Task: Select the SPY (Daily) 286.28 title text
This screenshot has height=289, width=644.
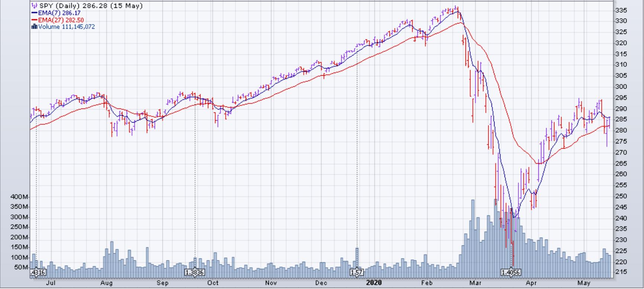Action: coord(91,6)
